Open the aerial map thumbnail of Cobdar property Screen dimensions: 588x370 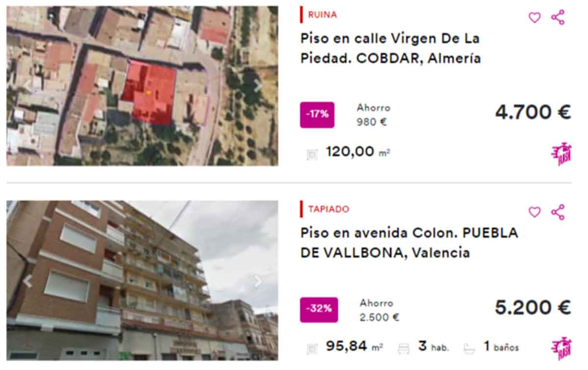[x=142, y=86]
